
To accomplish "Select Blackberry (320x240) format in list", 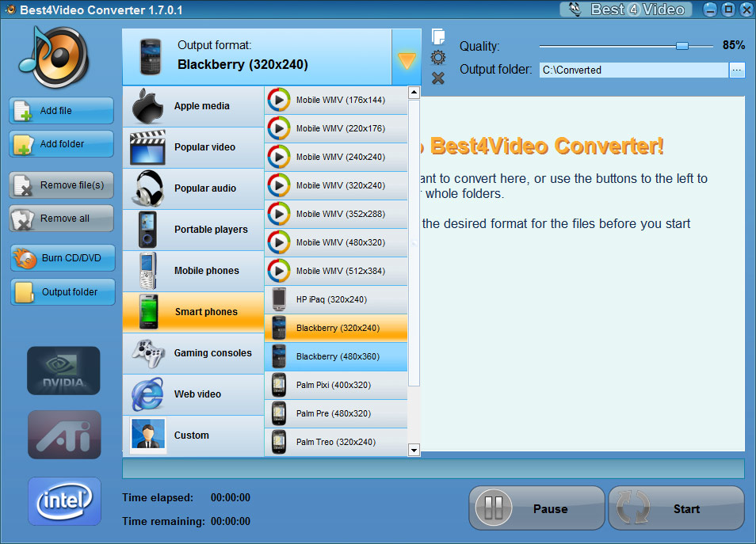I will 336,328.
